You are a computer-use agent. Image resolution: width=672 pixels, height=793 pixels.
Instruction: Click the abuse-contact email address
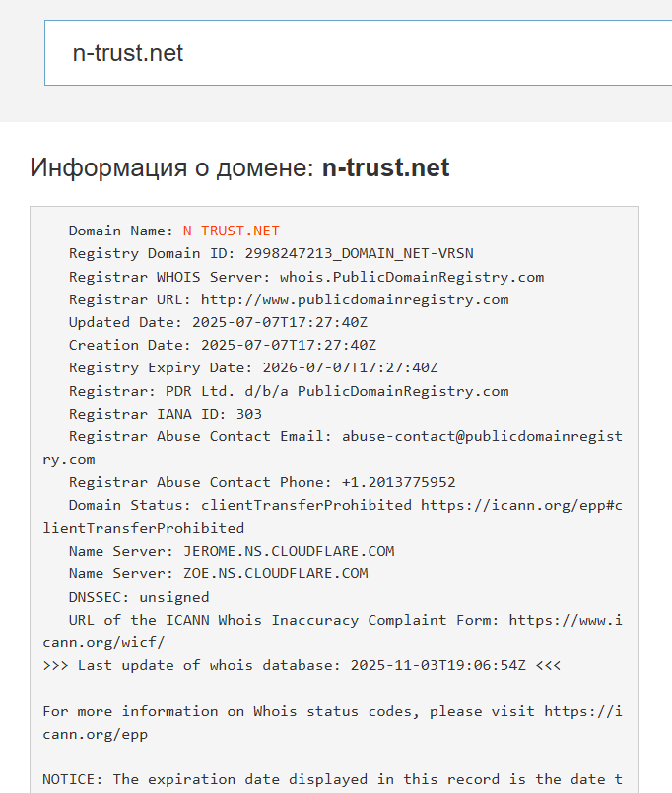tap(482, 436)
